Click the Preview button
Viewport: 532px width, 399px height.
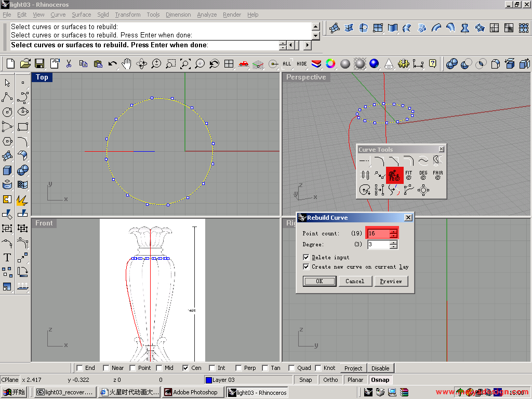point(391,281)
